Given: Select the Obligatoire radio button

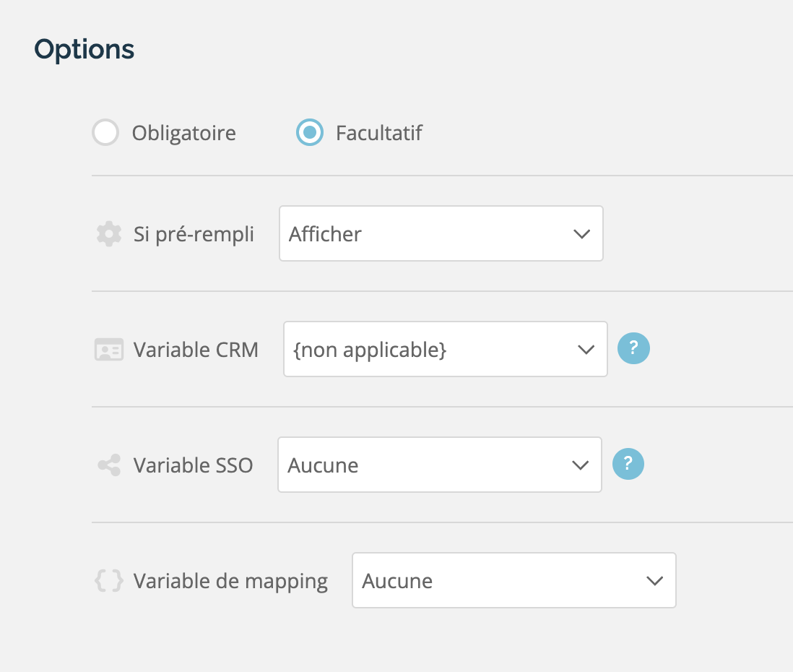Looking at the screenshot, I should tap(105, 132).
